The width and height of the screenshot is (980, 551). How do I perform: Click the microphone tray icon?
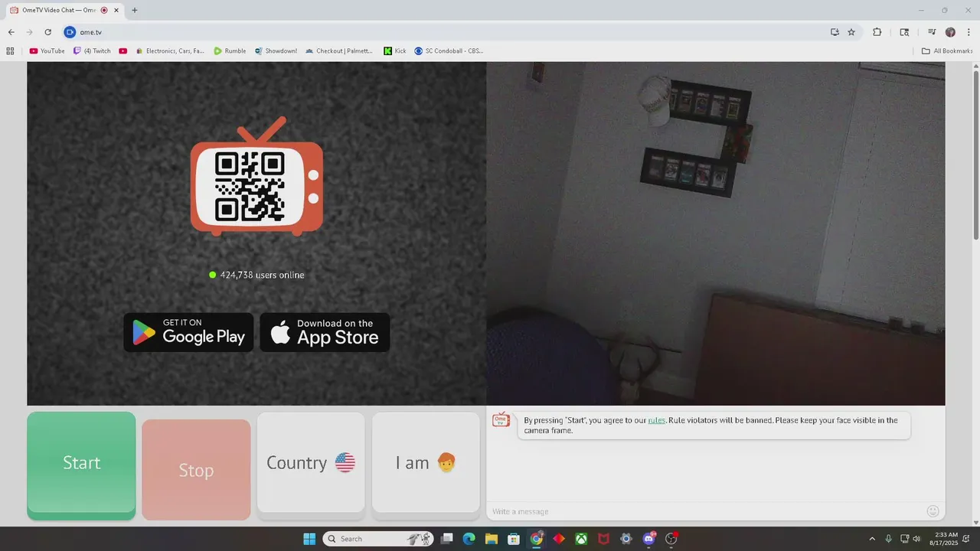888,539
